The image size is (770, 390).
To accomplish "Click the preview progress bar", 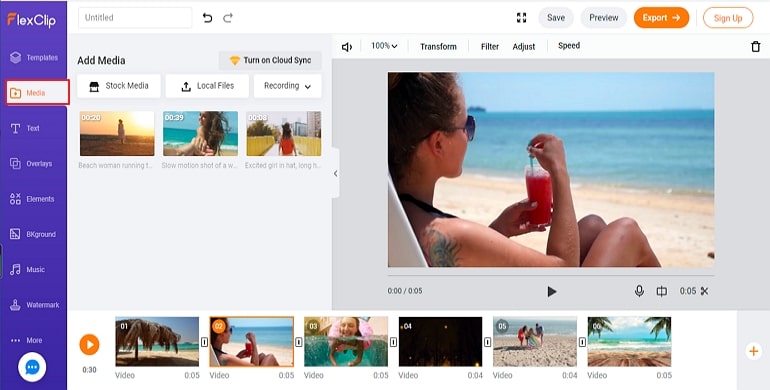I will [x=551, y=275].
